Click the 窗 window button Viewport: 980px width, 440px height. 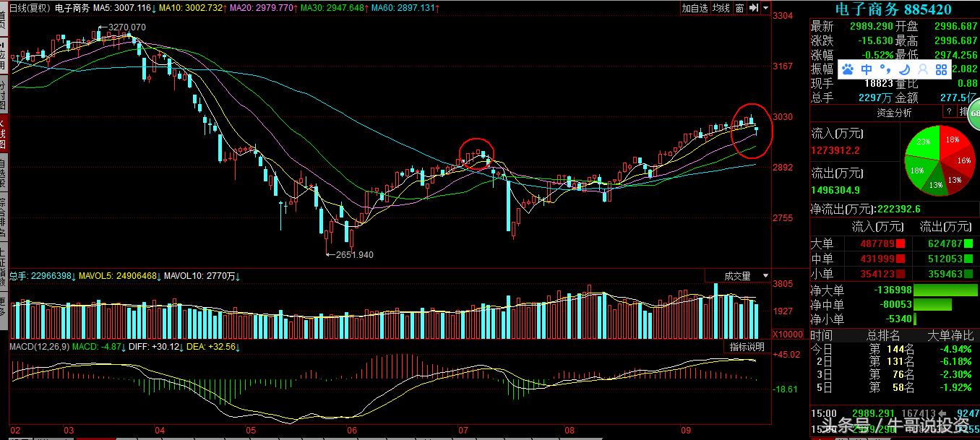[739, 8]
